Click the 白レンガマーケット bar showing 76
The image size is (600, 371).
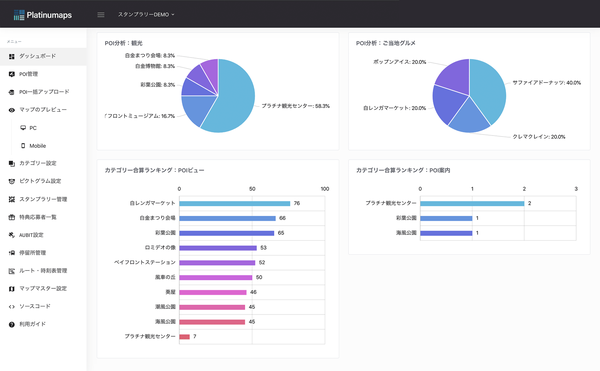[x=235, y=203]
